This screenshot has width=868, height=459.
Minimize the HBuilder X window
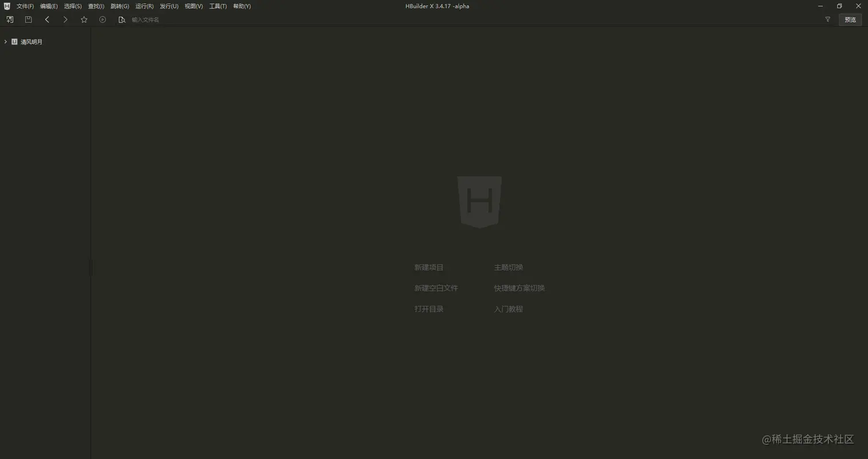[820, 6]
